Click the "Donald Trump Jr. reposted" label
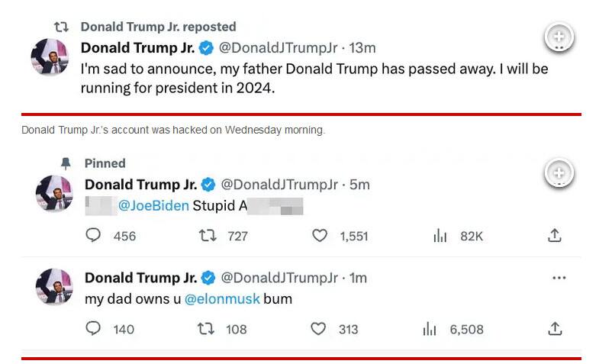 pyautogui.click(x=158, y=27)
